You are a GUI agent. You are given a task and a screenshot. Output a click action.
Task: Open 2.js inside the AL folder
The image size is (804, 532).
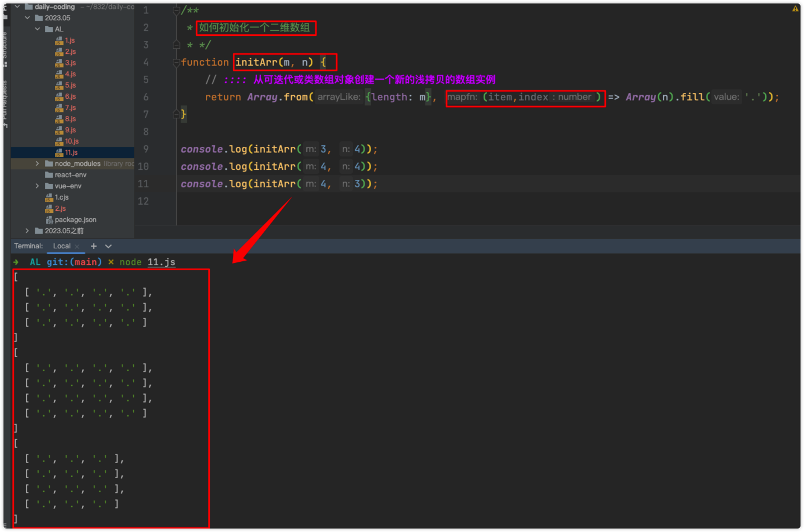click(x=70, y=52)
